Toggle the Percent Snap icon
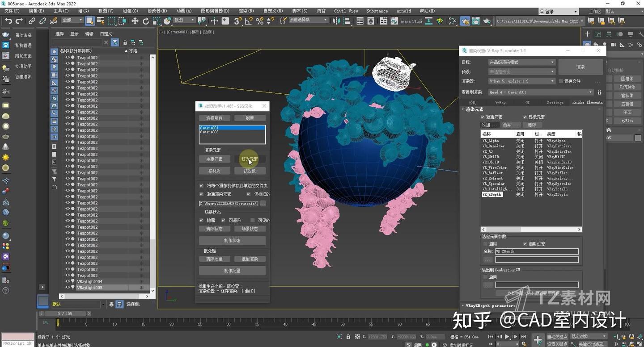Viewport: 644px width, 347px height. pos(259,21)
